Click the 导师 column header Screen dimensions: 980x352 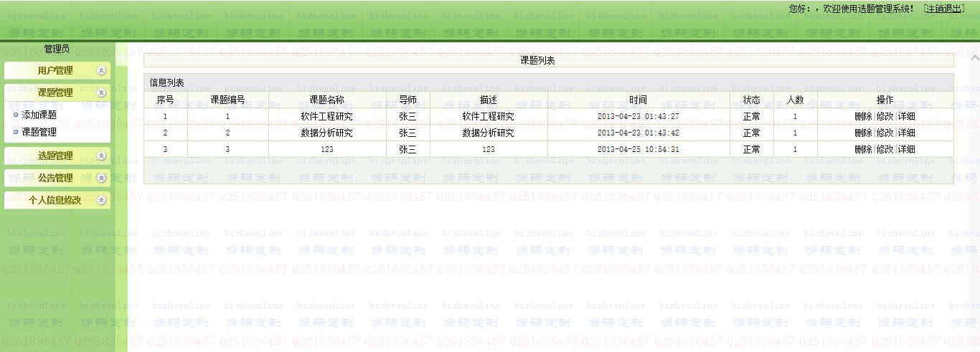pyautogui.click(x=407, y=100)
